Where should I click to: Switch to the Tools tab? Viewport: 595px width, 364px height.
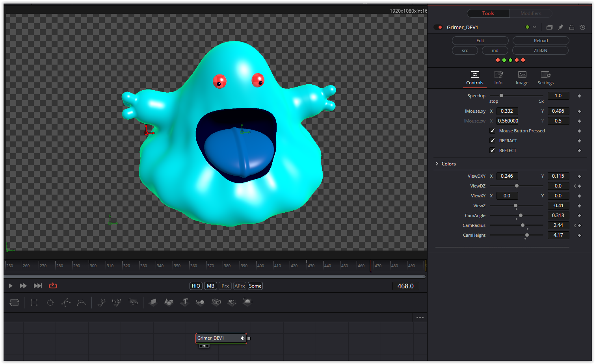click(x=488, y=13)
